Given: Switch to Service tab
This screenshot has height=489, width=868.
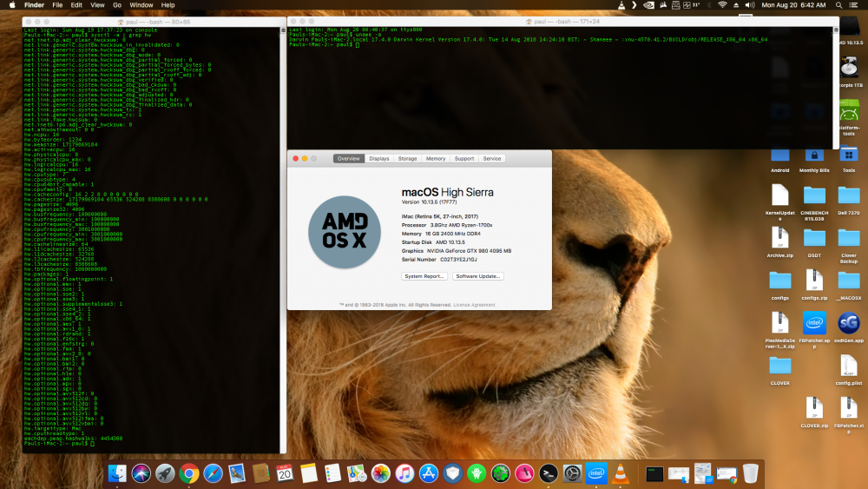Looking at the screenshot, I should point(492,158).
